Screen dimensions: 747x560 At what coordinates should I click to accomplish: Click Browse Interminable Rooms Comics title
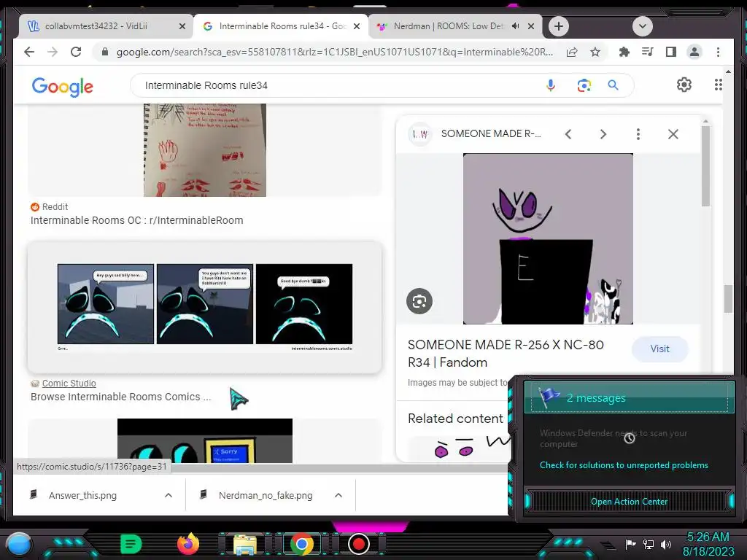click(x=120, y=397)
